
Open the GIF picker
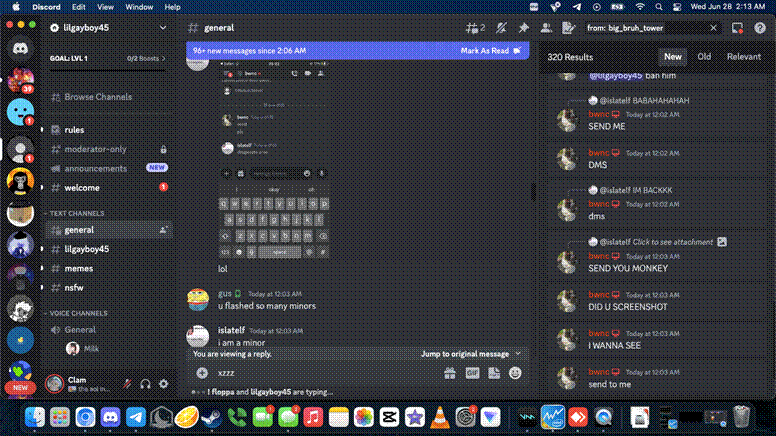point(472,372)
